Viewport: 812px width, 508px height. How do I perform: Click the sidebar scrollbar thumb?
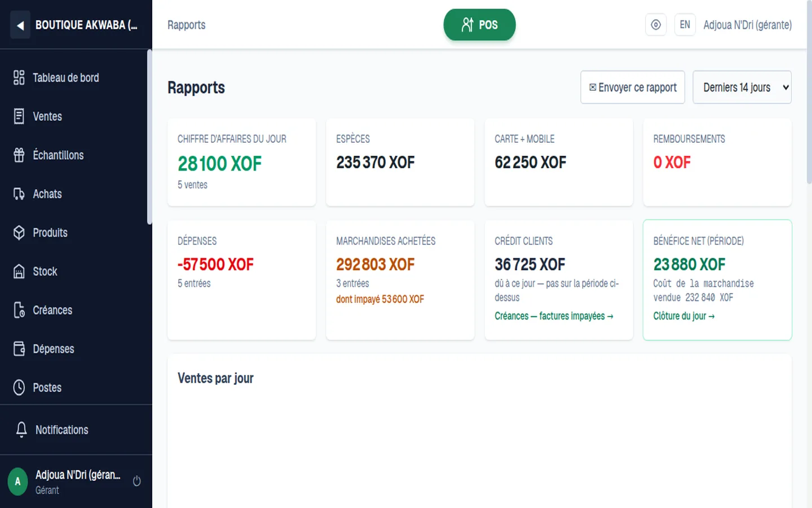(149, 137)
